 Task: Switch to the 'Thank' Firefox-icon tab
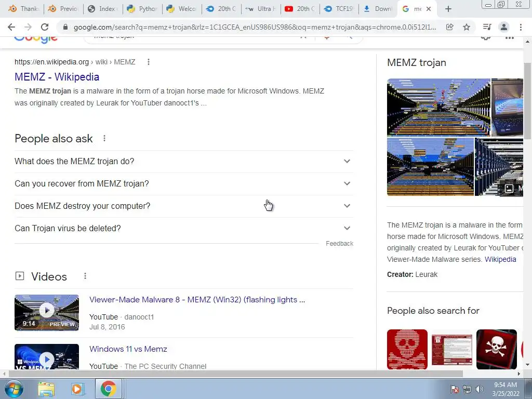[24, 9]
